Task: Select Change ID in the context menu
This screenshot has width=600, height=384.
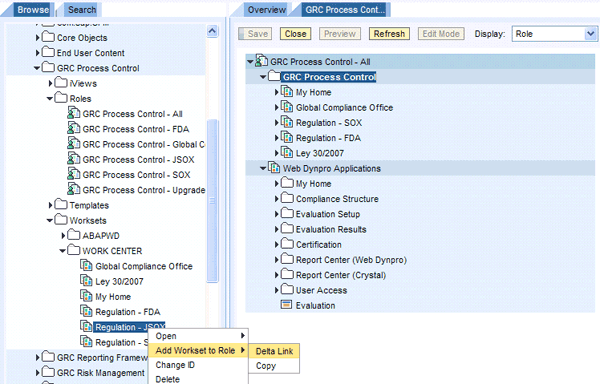Action: (175, 365)
